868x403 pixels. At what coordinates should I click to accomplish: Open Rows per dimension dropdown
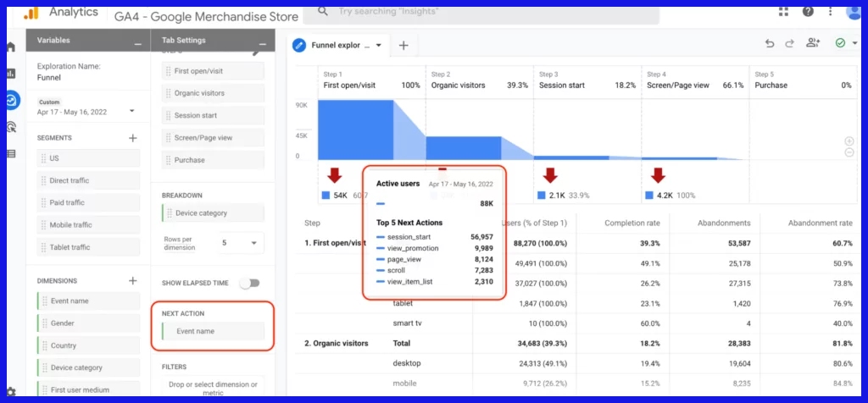241,243
